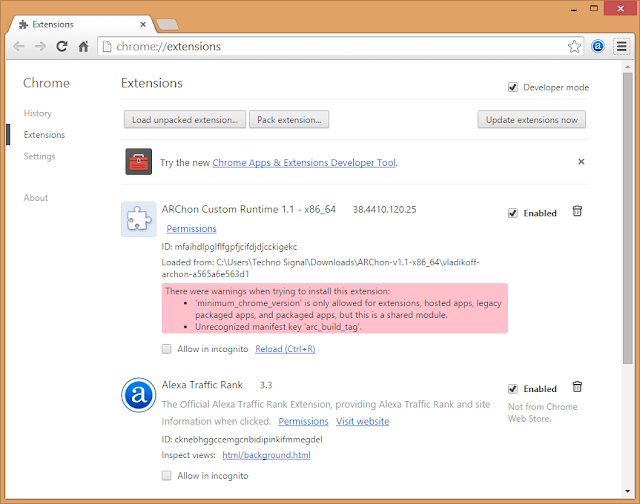
Task: Click the Alexa Traffic Rank title text
Action: coord(202,385)
